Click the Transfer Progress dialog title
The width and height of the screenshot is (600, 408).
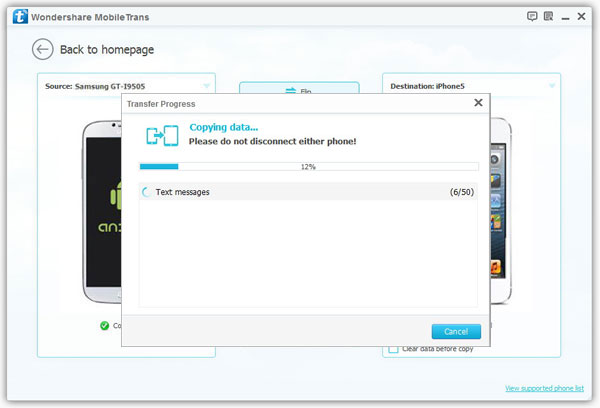click(161, 104)
